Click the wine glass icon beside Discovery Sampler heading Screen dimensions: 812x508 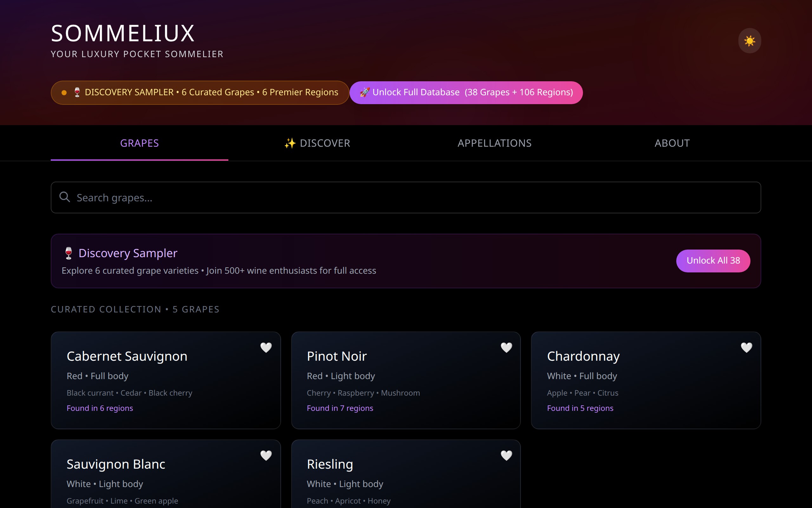(69, 253)
